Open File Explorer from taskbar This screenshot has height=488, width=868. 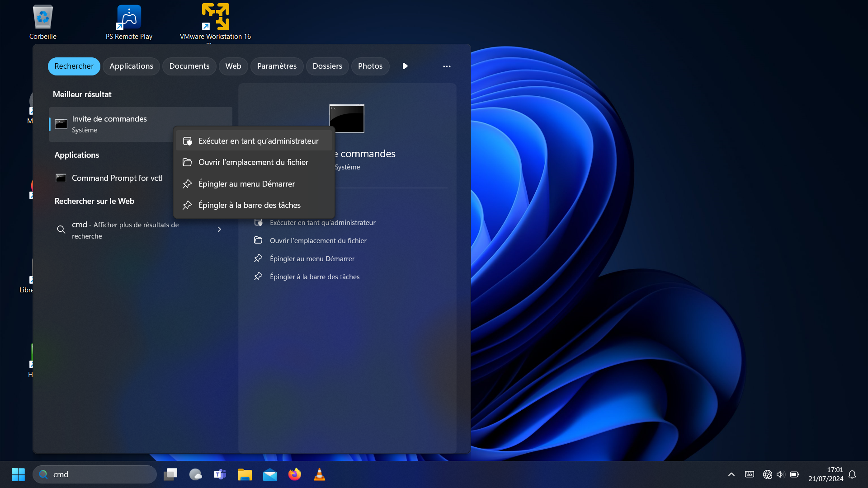[245, 474]
